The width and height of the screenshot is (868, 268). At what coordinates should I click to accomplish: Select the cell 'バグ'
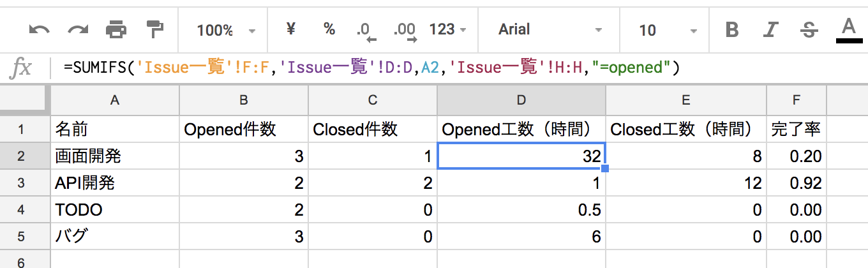click(115, 237)
